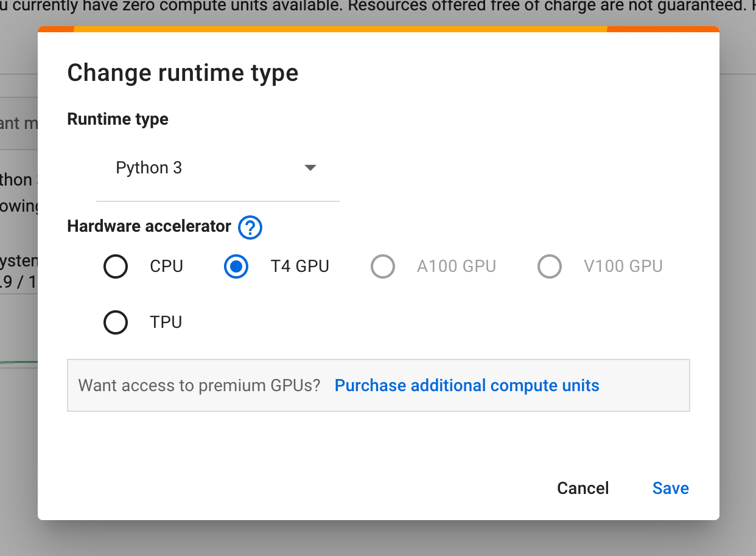
Task: Click the Change runtime type dialog title
Action: point(183,73)
